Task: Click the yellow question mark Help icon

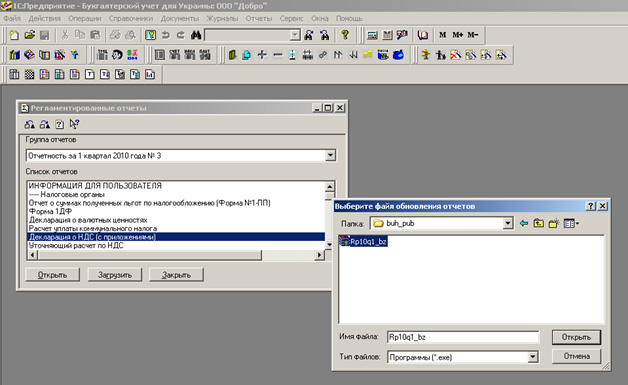Action: coord(345,35)
